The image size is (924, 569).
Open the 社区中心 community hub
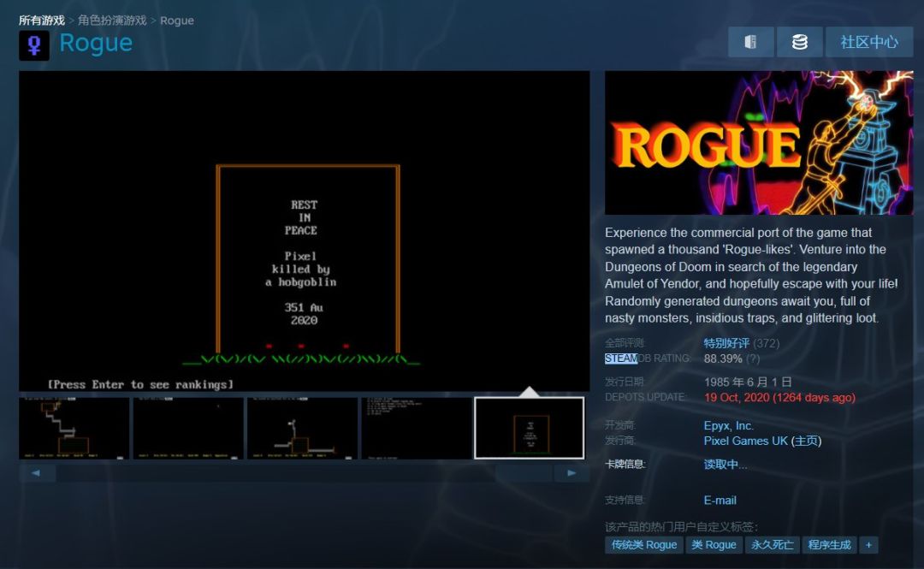pyautogui.click(x=869, y=42)
